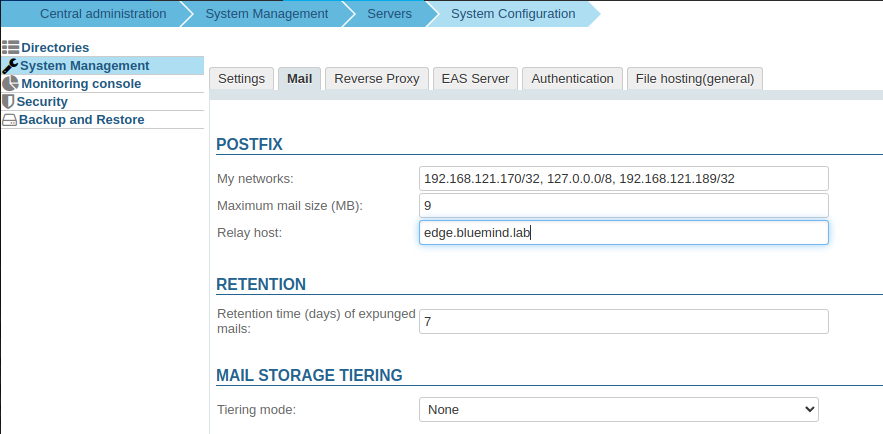
Task: Switch to the Settings tab
Action: (241, 78)
